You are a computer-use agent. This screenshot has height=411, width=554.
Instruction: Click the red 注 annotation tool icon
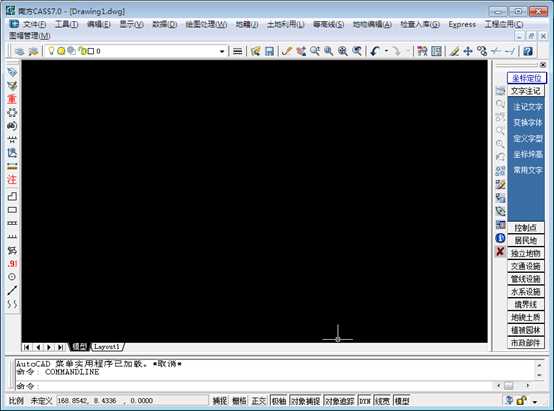tap(12, 180)
